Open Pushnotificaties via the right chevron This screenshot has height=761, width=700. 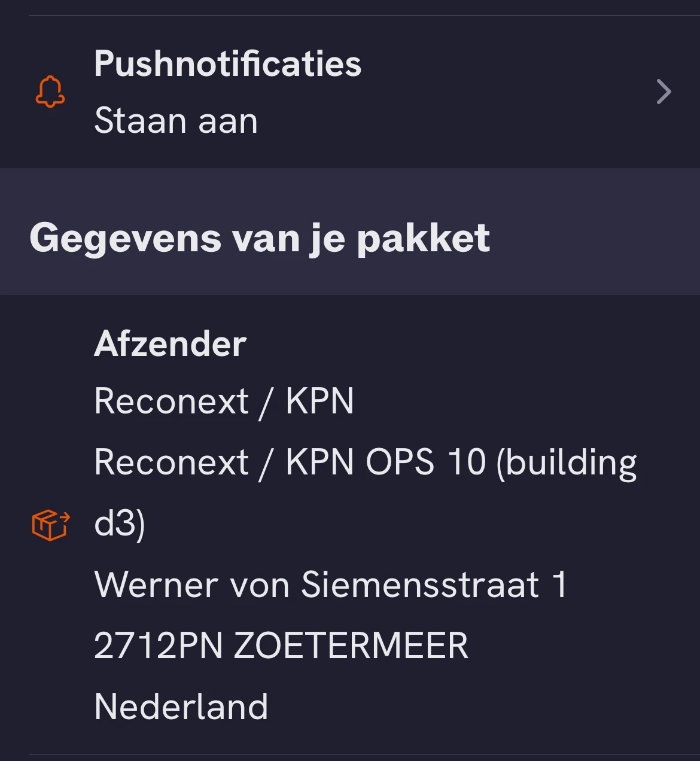664,92
